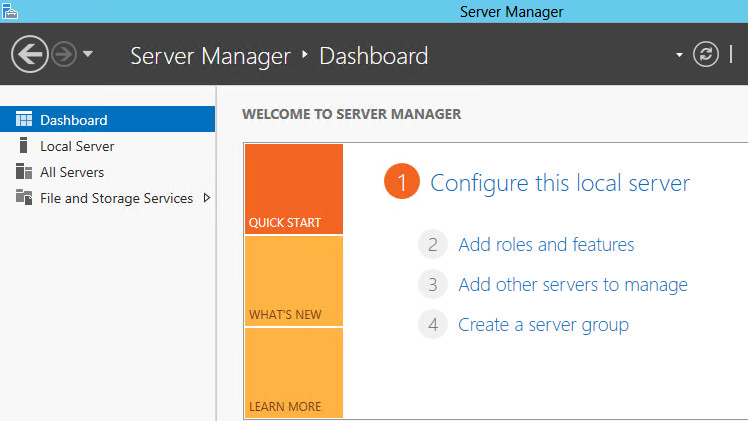Click the forward navigation arrow button

pyautogui.click(x=65, y=54)
